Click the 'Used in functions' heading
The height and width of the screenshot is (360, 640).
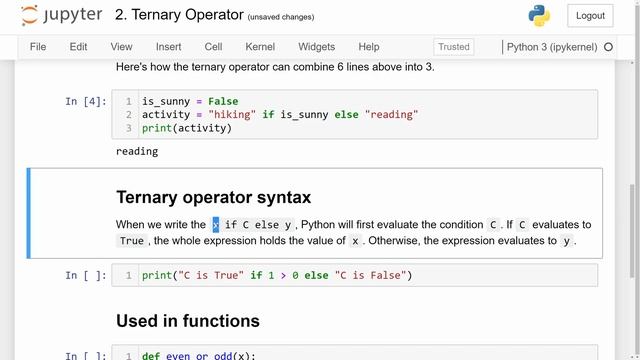click(188, 321)
